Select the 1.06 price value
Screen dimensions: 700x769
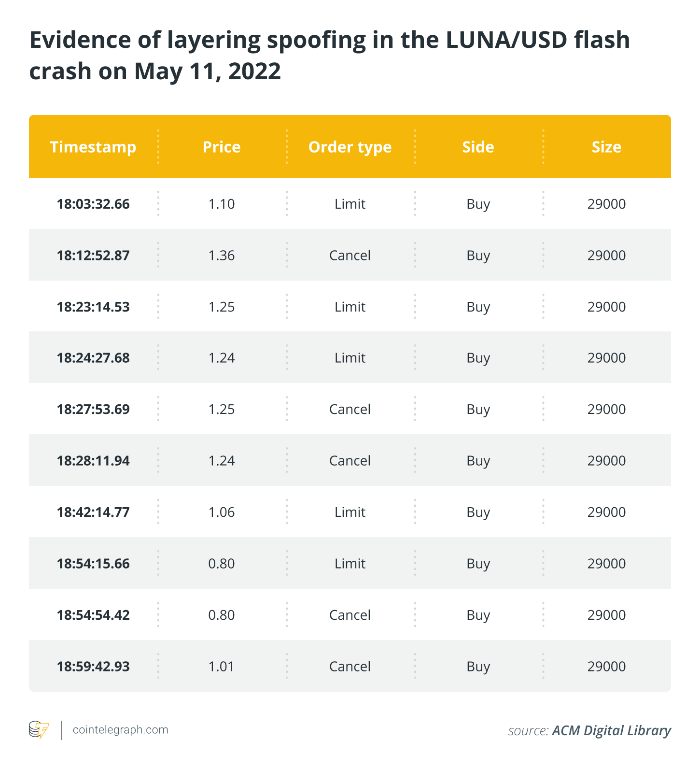(222, 512)
